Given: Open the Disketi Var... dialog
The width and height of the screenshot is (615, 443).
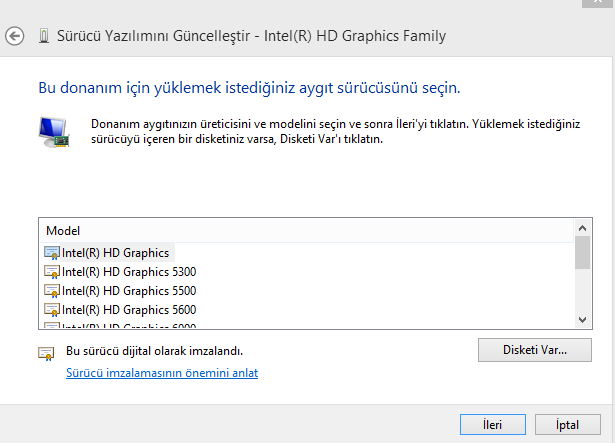Looking at the screenshot, I should pos(535,350).
